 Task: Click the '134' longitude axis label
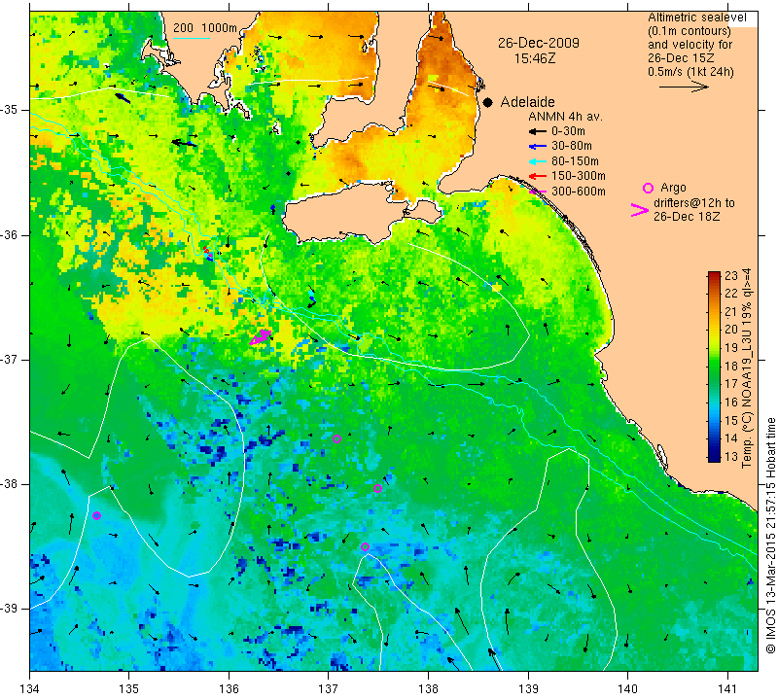30,689
